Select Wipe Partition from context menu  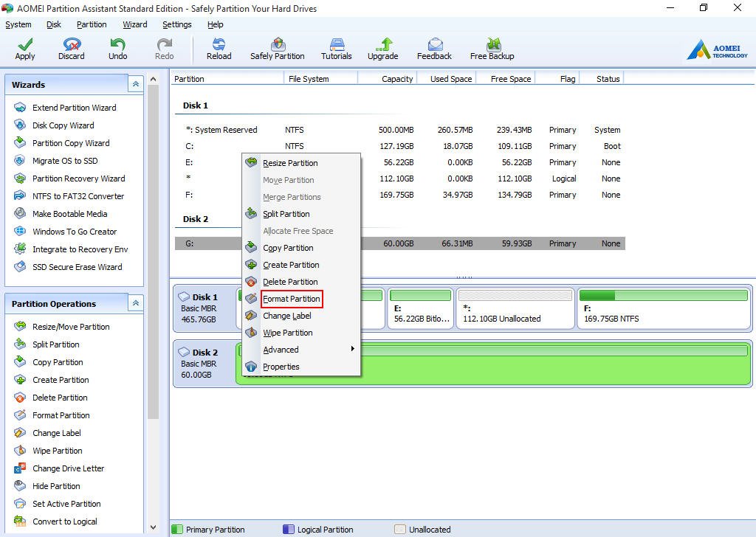coord(288,333)
